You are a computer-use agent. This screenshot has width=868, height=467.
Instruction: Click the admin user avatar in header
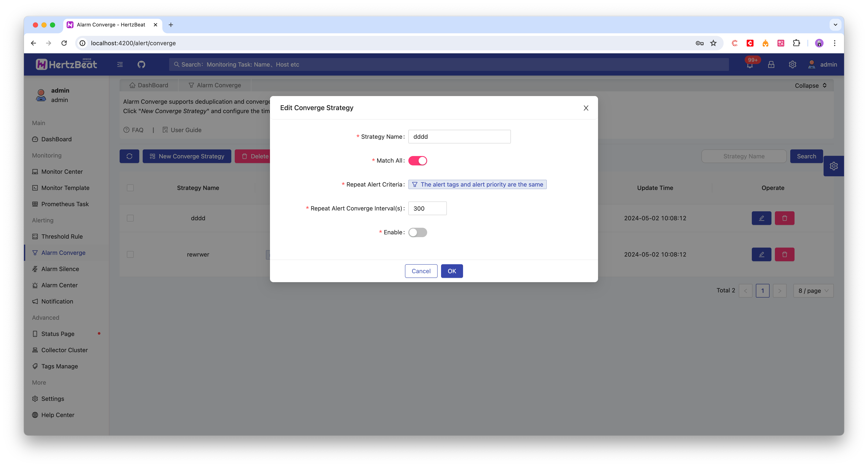[812, 64]
